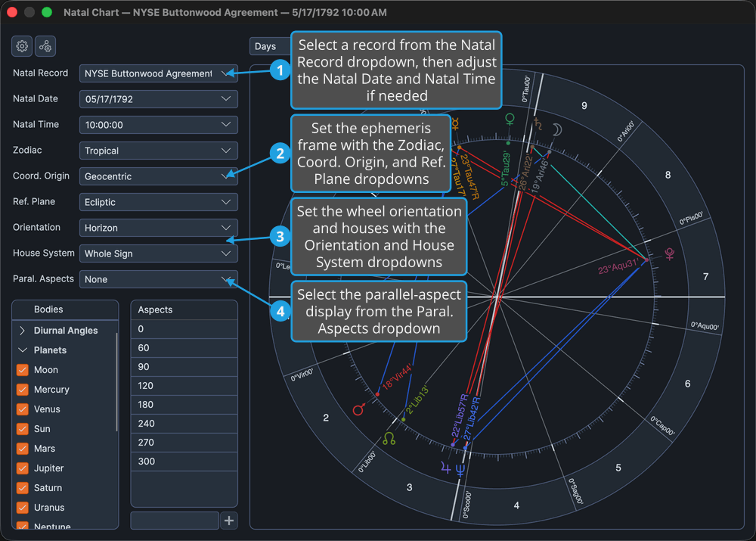The width and height of the screenshot is (756, 541).
Task: Open the Natal Time dropdown
Action: point(158,125)
